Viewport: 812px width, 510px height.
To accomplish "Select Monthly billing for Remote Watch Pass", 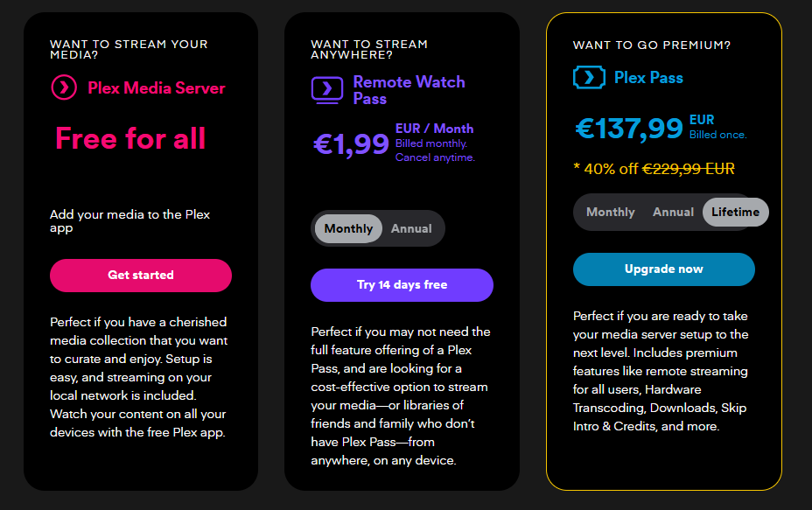I will (348, 228).
